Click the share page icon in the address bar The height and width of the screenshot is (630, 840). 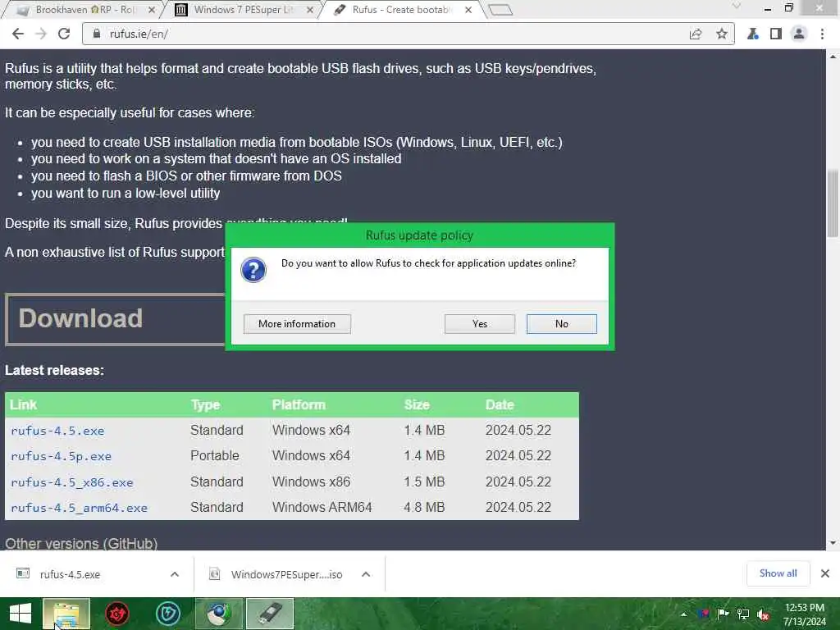click(x=696, y=34)
